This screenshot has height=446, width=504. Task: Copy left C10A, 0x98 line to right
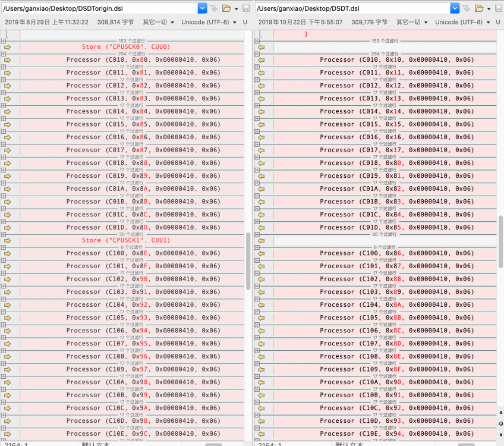tap(7, 382)
